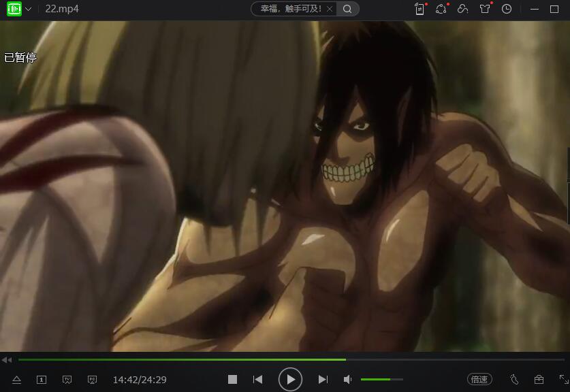Click the eject/open file button
The image size is (570, 392).
[x=17, y=380]
